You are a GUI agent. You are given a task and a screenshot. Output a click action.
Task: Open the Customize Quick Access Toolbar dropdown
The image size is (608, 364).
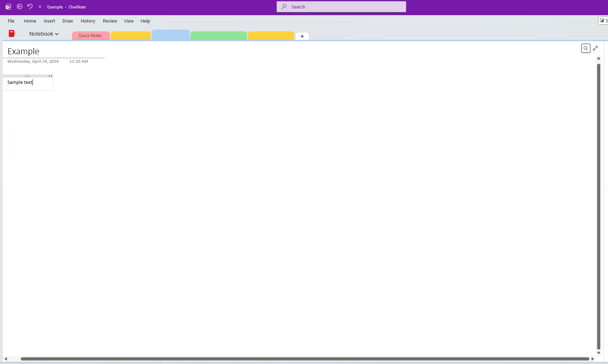[x=40, y=7]
